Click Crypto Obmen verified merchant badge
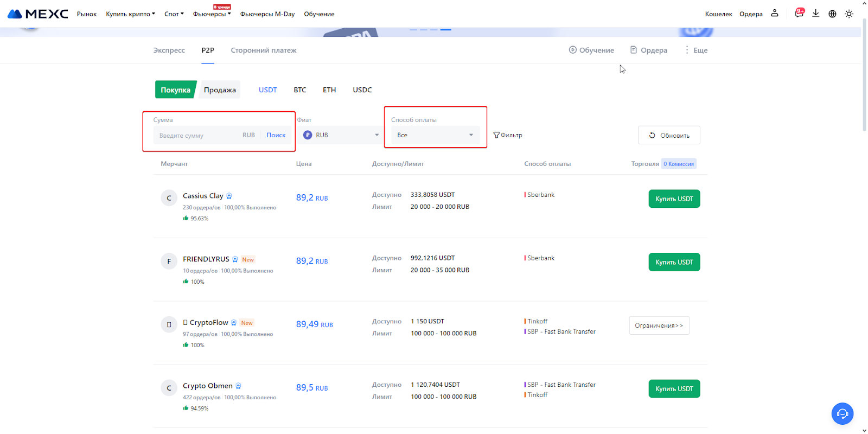The width and height of the screenshot is (868, 434). pyautogui.click(x=238, y=386)
